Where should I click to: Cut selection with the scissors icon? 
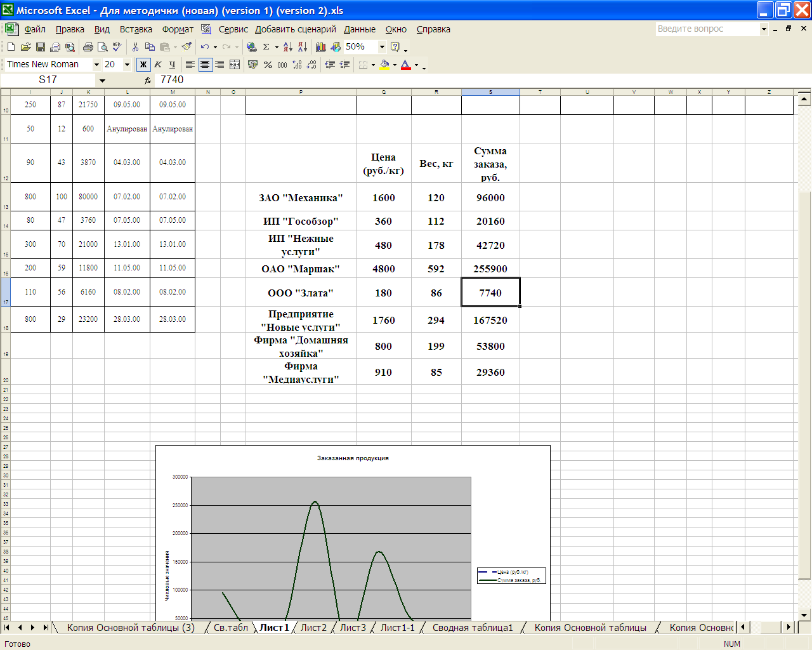click(x=135, y=47)
